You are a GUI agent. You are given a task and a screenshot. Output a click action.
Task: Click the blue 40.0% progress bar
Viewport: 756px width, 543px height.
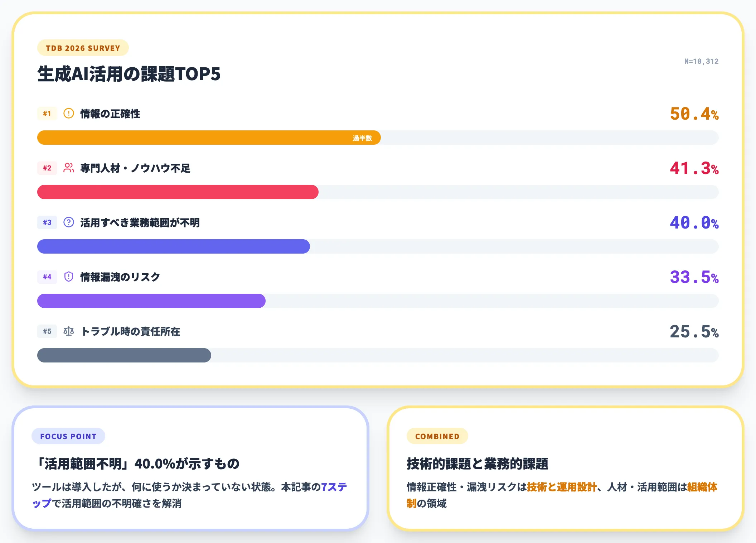[174, 246]
